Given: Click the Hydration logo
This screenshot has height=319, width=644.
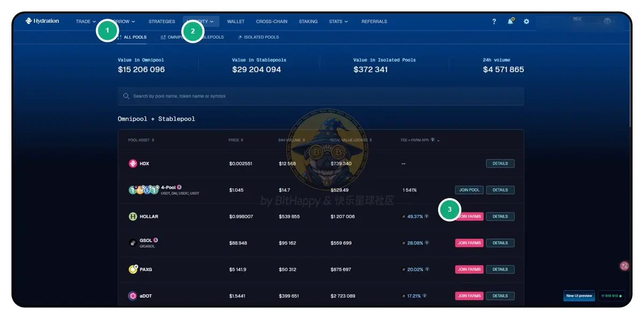Looking at the screenshot, I should click(x=42, y=21).
